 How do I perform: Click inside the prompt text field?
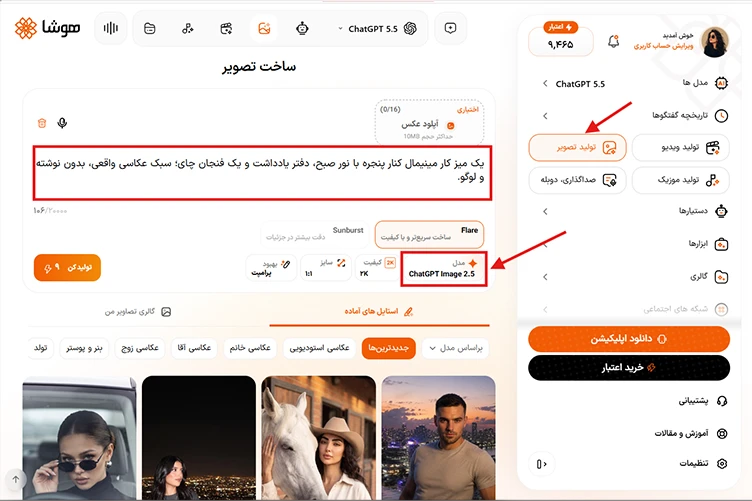pos(262,172)
